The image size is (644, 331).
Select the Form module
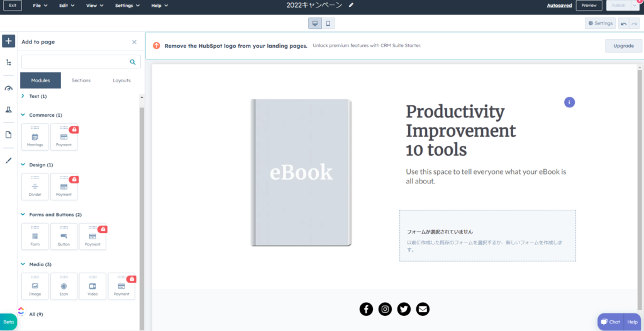[35, 236]
